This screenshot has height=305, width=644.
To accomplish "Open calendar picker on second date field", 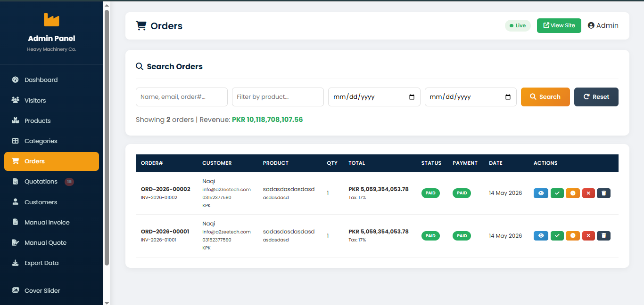I will tap(508, 97).
